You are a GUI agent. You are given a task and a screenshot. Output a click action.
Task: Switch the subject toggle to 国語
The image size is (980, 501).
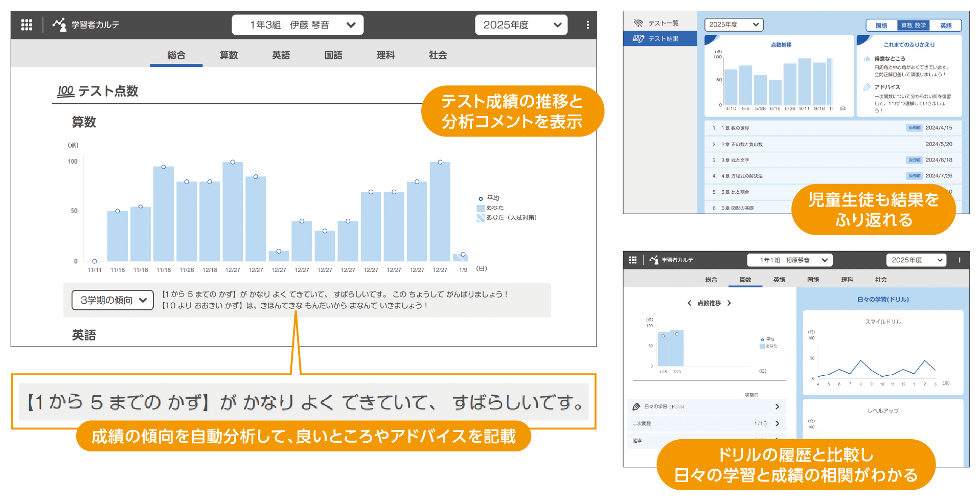click(x=881, y=26)
